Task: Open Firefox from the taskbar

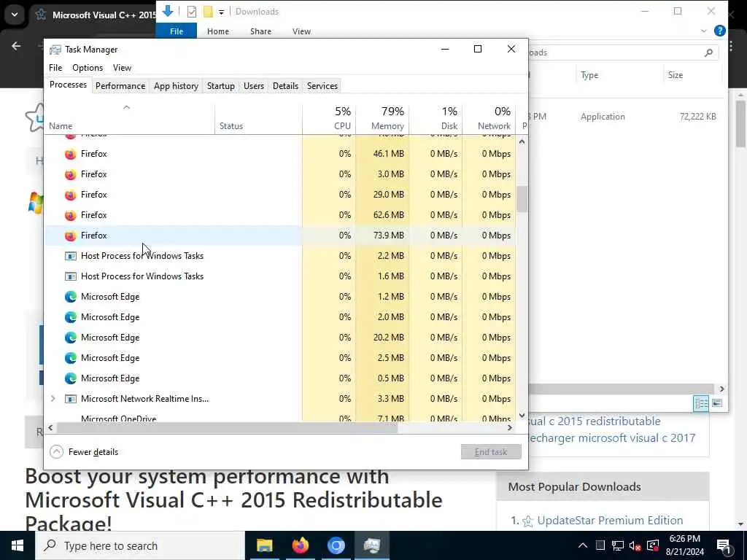Action: click(x=300, y=545)
